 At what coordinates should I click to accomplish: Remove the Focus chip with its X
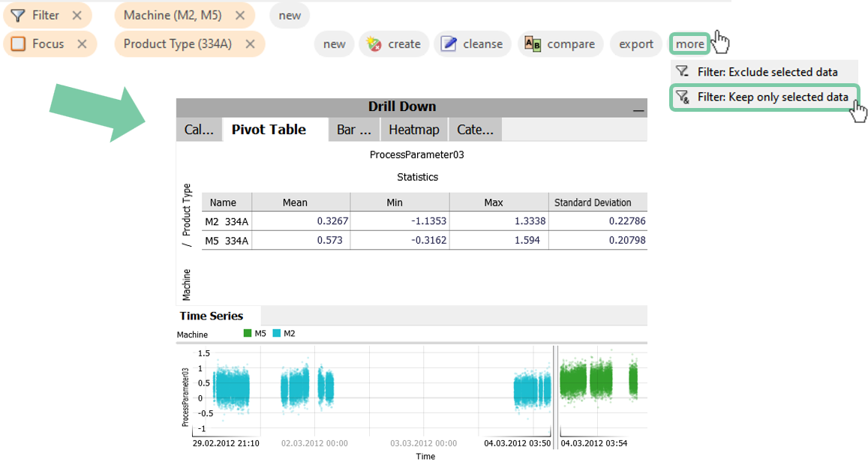[x=82, y=44]
